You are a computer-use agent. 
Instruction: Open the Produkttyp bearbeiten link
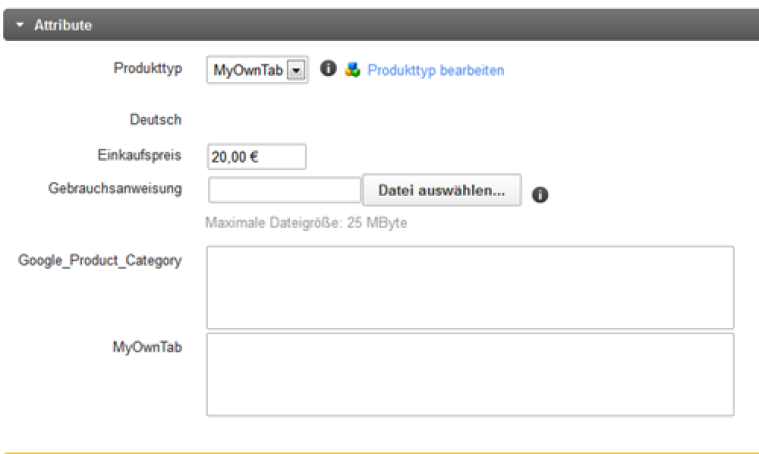[x=436, y=70]
